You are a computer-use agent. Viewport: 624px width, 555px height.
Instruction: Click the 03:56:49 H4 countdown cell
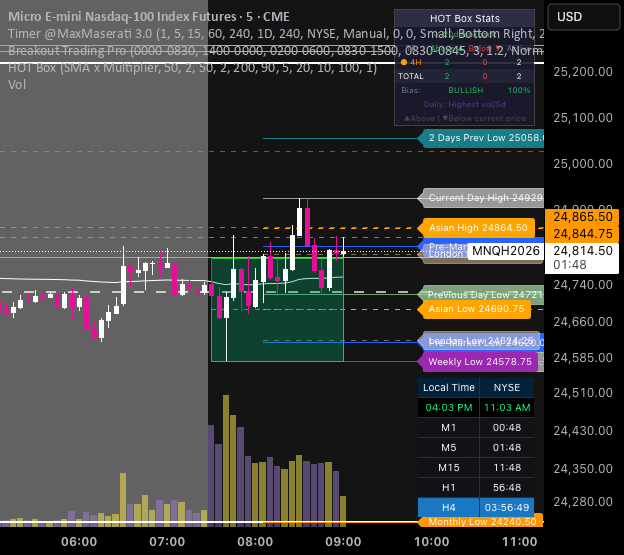pyautogui.click(x=507, y=507)
